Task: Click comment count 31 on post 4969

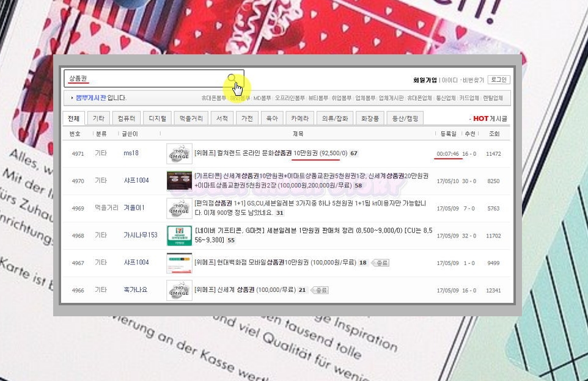Action: pos(280,213)
